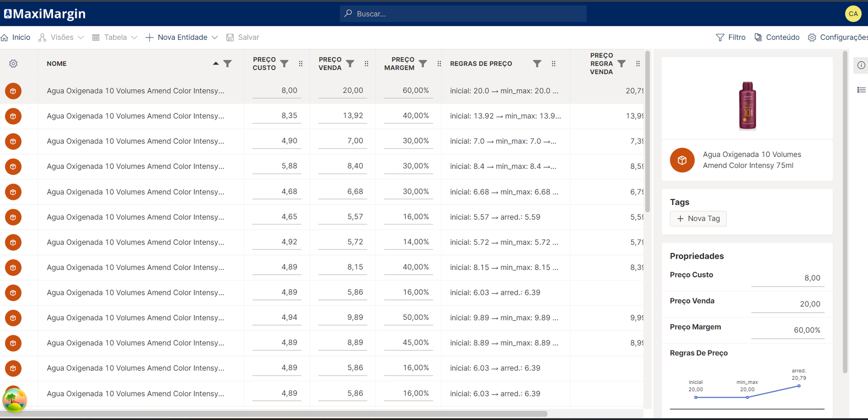This screenshot has width=868, height=420.
Task: Click the details panel vertical scrollbar
Action: pyautogui.click(x=845, y=211)
